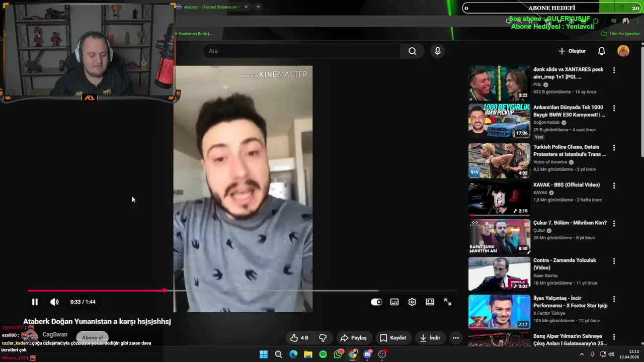This screenshot has width=644, height=362.
Task: Open 'Ankara'dan Dünyada Tek 1000 Beygir BMW' video
Action: [499, 121]
